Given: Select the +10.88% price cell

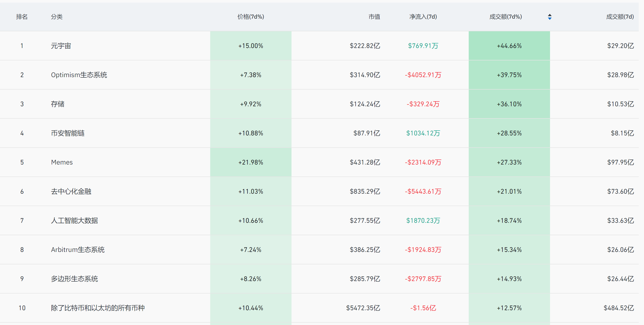Looking at the screenshot, I should (251, 133).
